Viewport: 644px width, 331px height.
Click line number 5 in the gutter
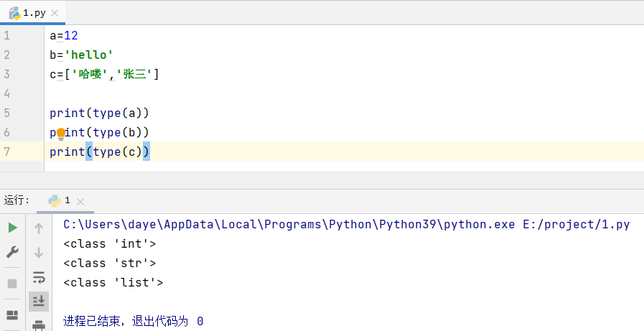tap(6, 113)
